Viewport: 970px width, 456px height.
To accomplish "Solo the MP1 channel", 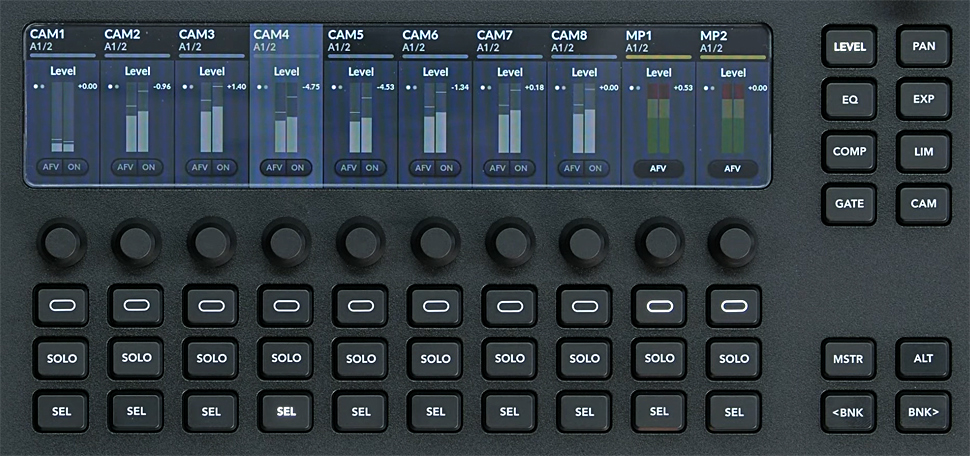I will pos(659,358).
